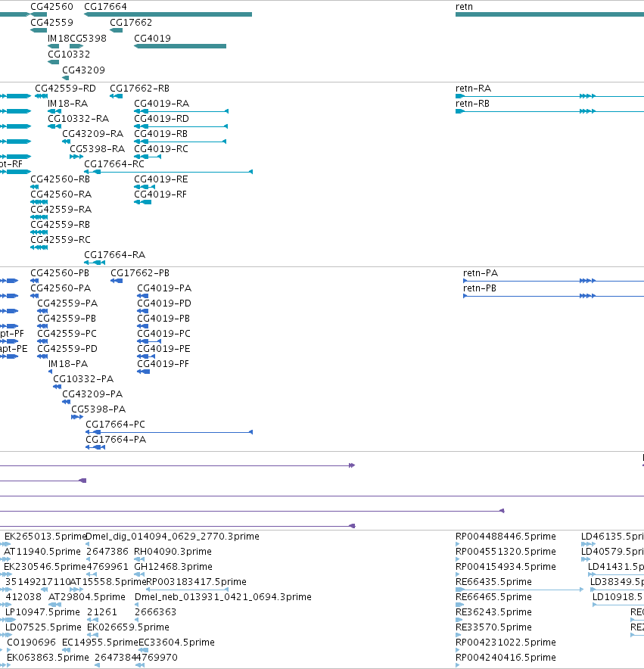The width and height of the screenshot is (644, 669).
Task: Select the retn gene bar
Action: pos(549,14)
